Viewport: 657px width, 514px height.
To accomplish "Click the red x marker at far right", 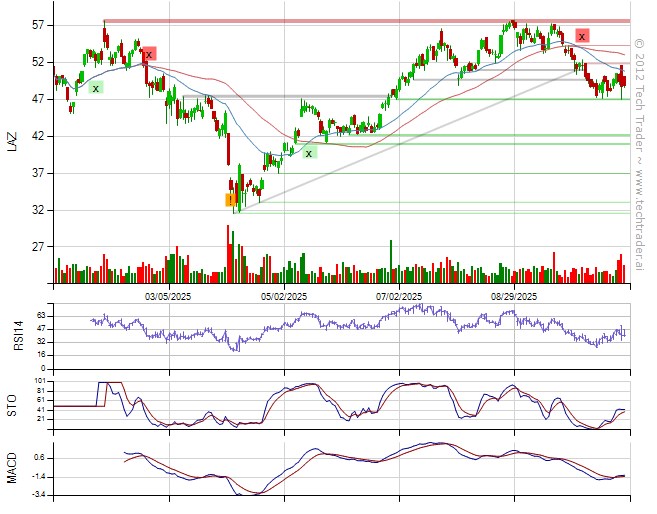I will 581,36.
